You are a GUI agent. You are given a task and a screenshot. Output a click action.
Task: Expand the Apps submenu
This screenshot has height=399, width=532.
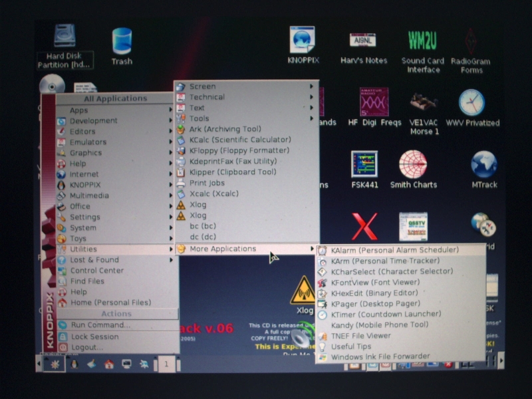(x=114, y=110)
